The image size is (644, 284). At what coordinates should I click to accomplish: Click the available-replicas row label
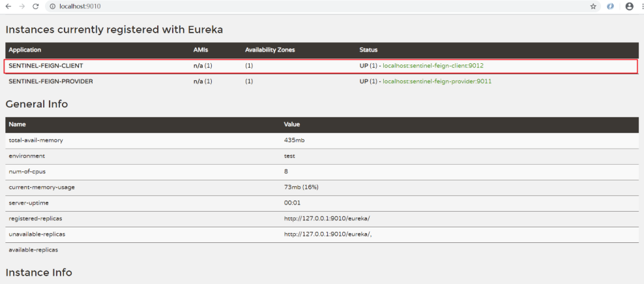click(33, 249)
